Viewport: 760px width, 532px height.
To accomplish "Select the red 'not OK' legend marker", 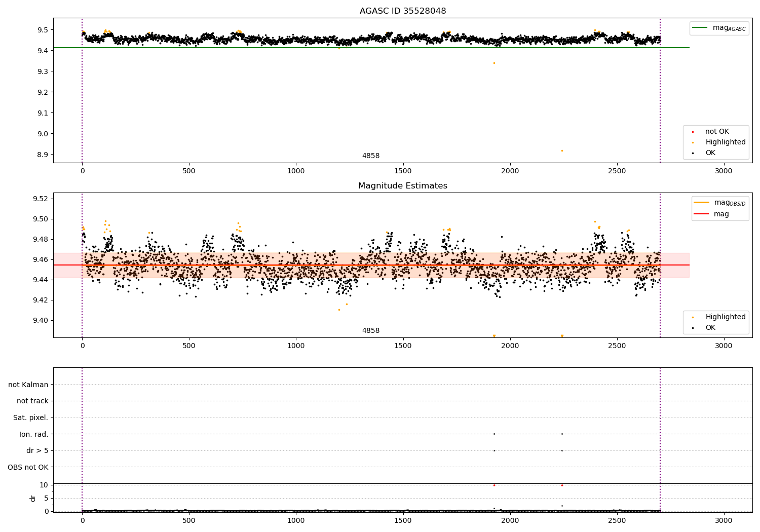I will click(693, 132).
